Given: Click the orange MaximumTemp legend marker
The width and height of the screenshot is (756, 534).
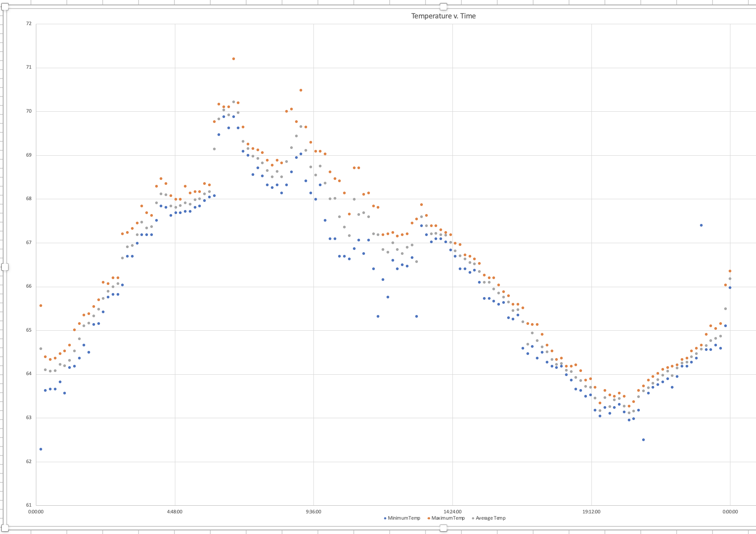Looking at the screenshot, I should (429, 518).
